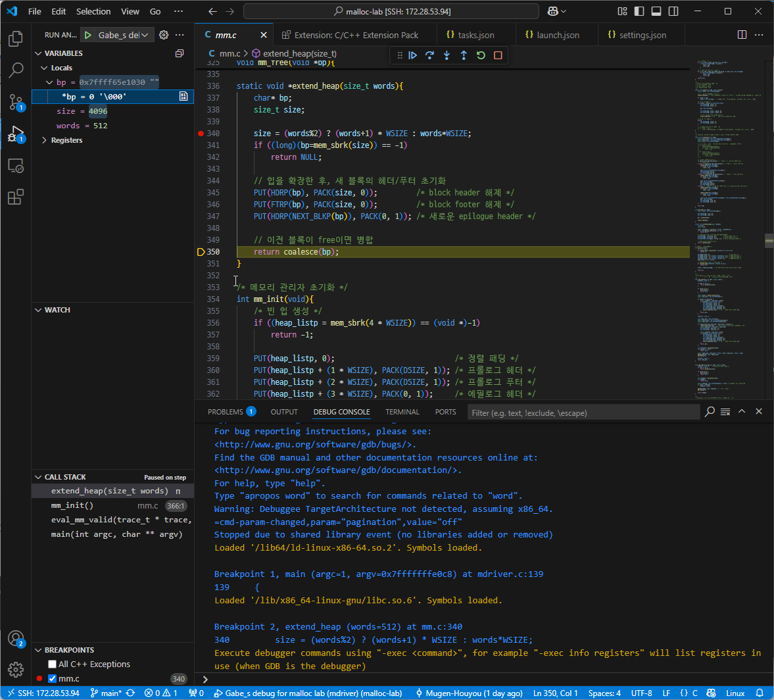Image resolution: width=774 pixels, height=700 pixels.
Task: Open the Gabe_s debug configuration dropdown
Action: click(x=145, y=35)
